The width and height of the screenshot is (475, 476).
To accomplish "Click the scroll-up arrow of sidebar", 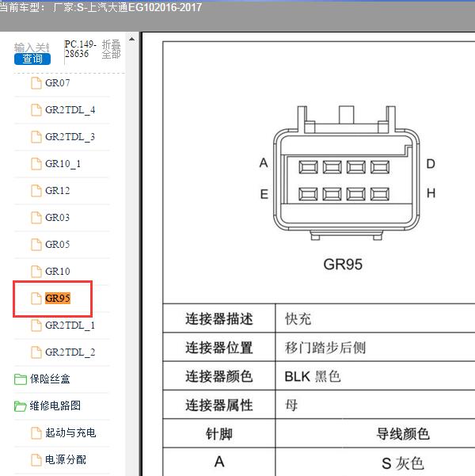I will (131, 39).
